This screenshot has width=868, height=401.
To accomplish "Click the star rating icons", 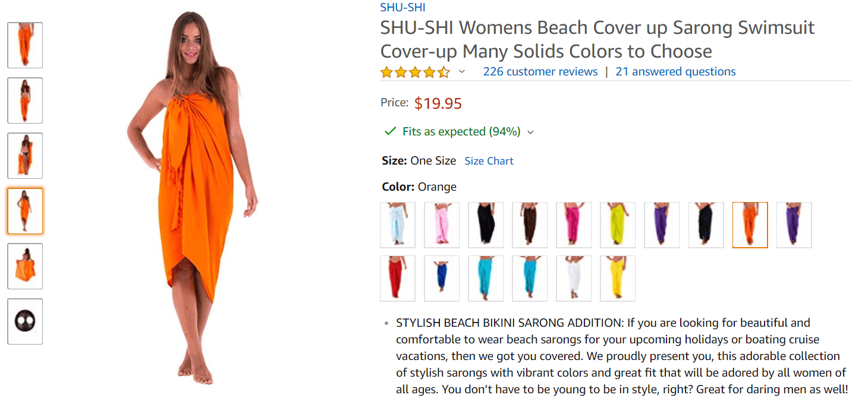I will (415, 72).
